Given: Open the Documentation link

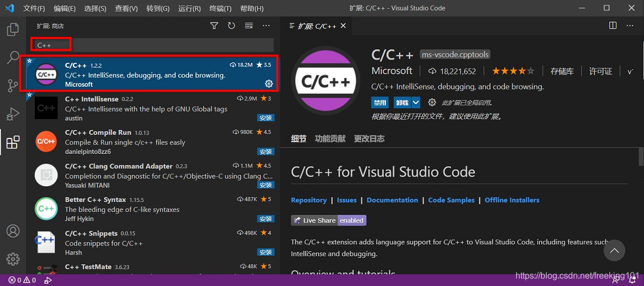Looking at the screenshot, I should 392,200.
